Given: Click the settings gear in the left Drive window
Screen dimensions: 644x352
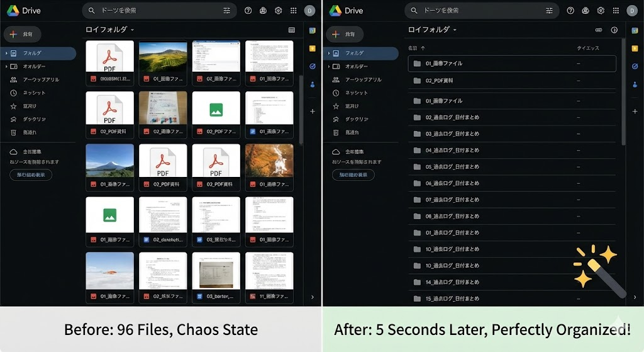Looking at the screenshot, I should pyautogui.click(x=279, y=11).
